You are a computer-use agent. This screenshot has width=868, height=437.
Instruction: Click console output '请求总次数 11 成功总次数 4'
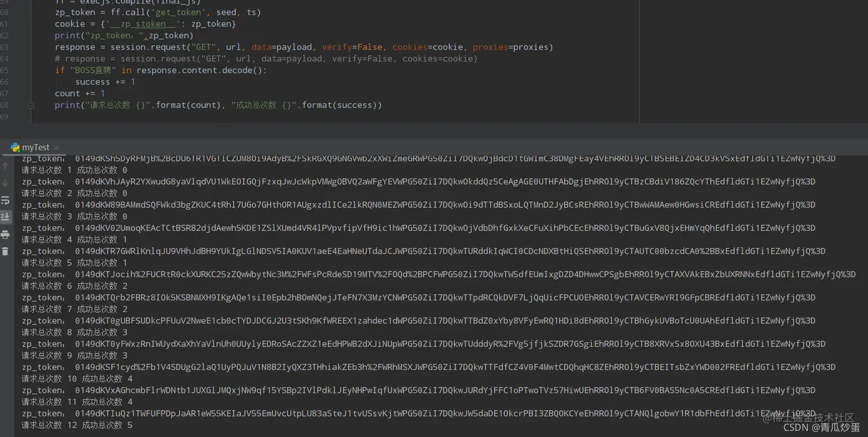point(77,401)
